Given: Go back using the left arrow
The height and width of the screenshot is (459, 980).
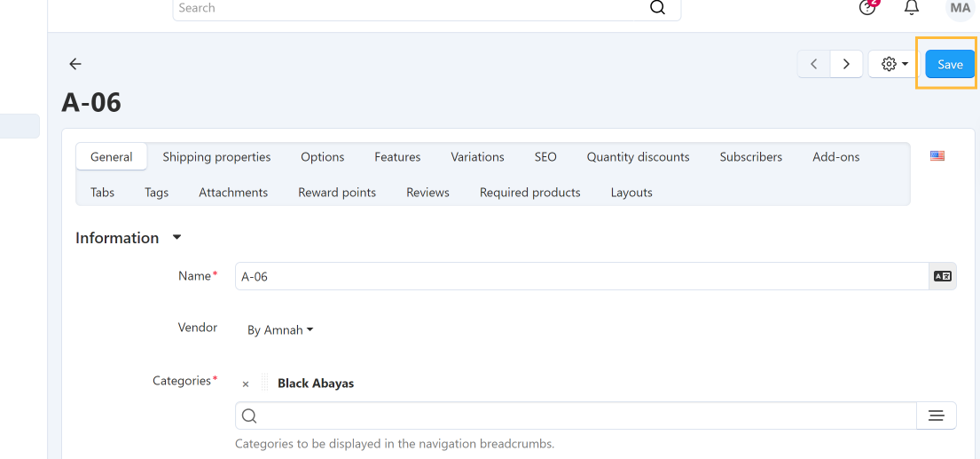Looking at the screenshot, I should pos(75,64).
